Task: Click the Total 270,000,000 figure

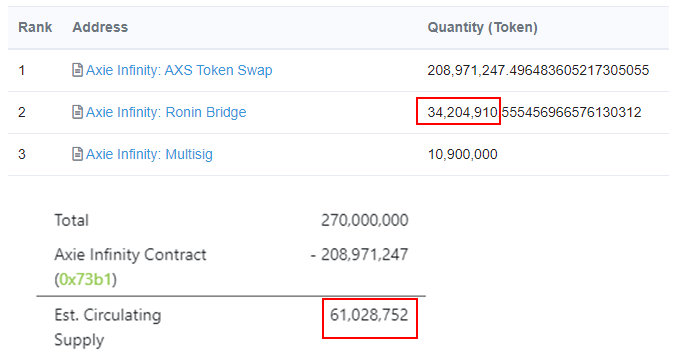Action: (x=364, y=220)
